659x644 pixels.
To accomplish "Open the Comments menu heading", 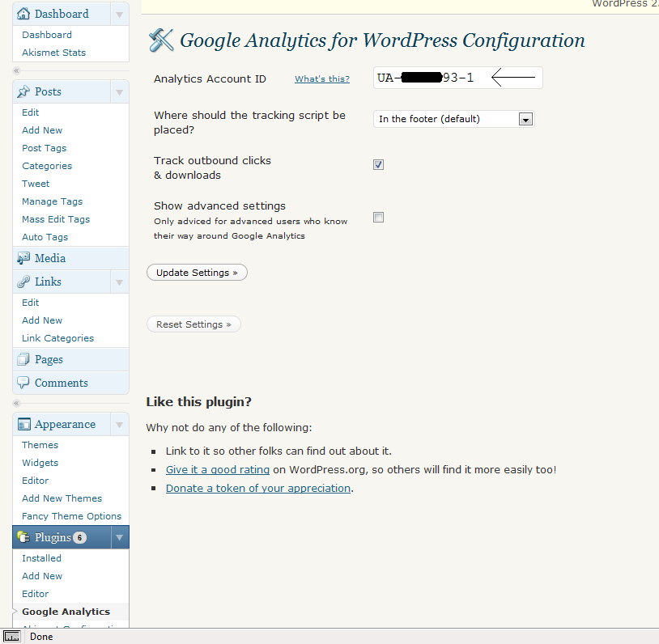I will [x=62, y=383].
